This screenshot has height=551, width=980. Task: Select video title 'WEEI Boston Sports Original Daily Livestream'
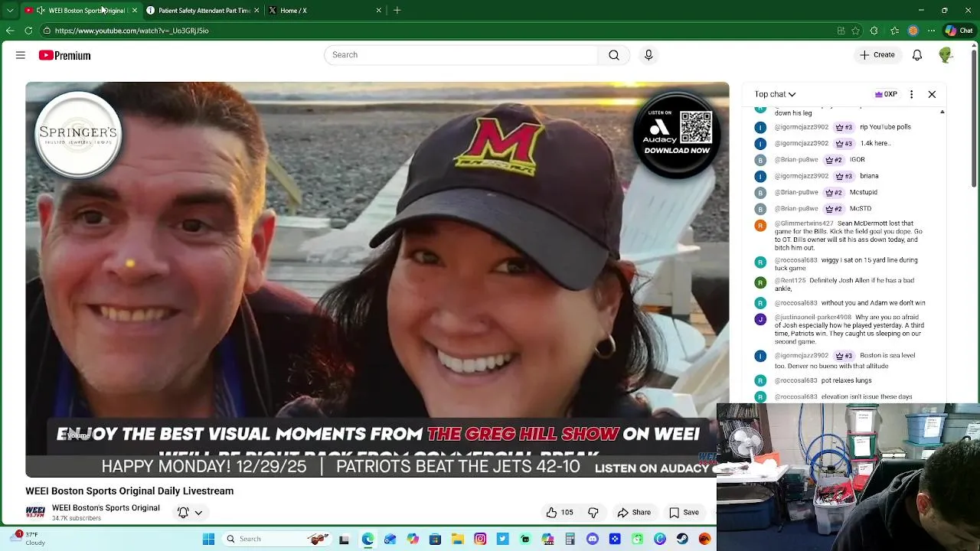pos(129,491)
